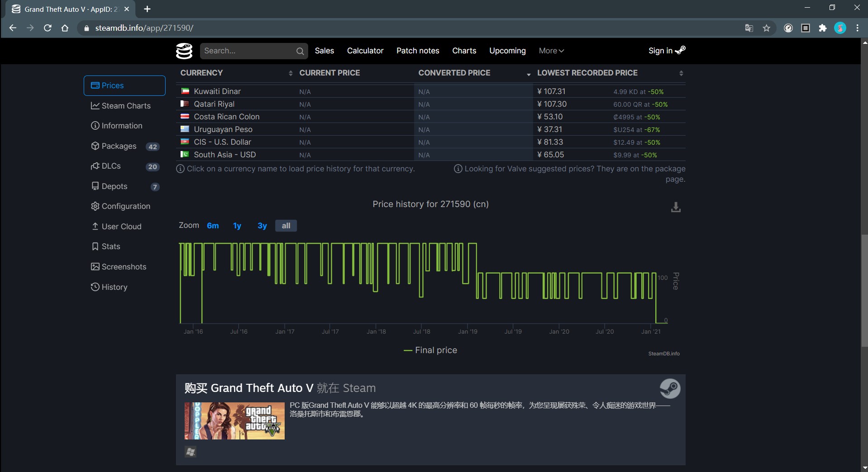The height and width of the screenshot is (472, 868).
Task: Set chart zoom to 3 years
Action: tap(262, 226)
